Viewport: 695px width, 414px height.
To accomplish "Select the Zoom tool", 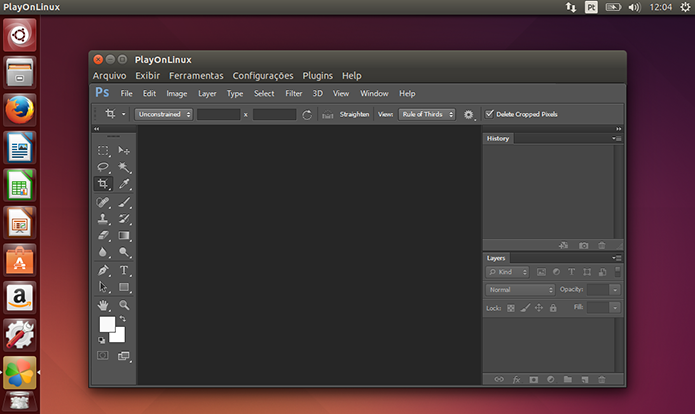I will click(x=124, y=305).
